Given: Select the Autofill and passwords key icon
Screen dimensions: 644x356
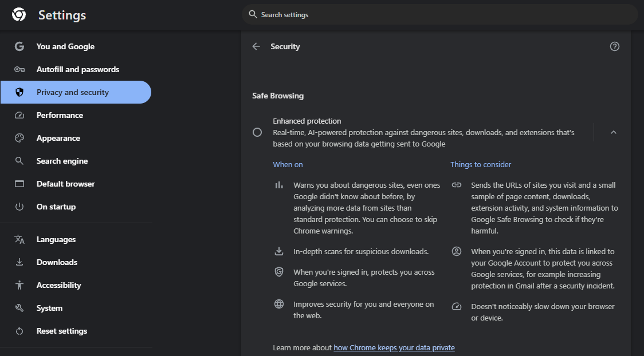Looking at the screenshot, I should coord(19,69).
